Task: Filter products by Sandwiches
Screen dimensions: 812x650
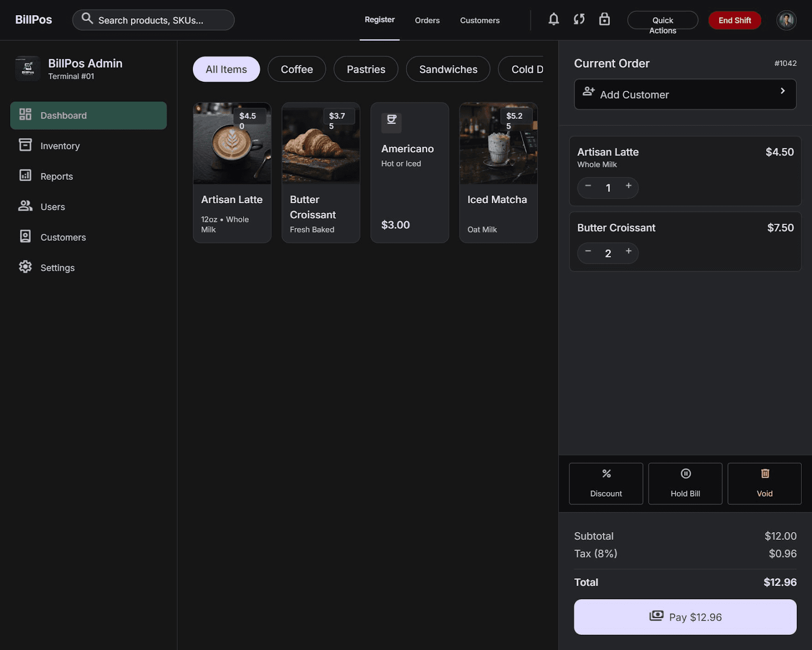Action: 448,69
